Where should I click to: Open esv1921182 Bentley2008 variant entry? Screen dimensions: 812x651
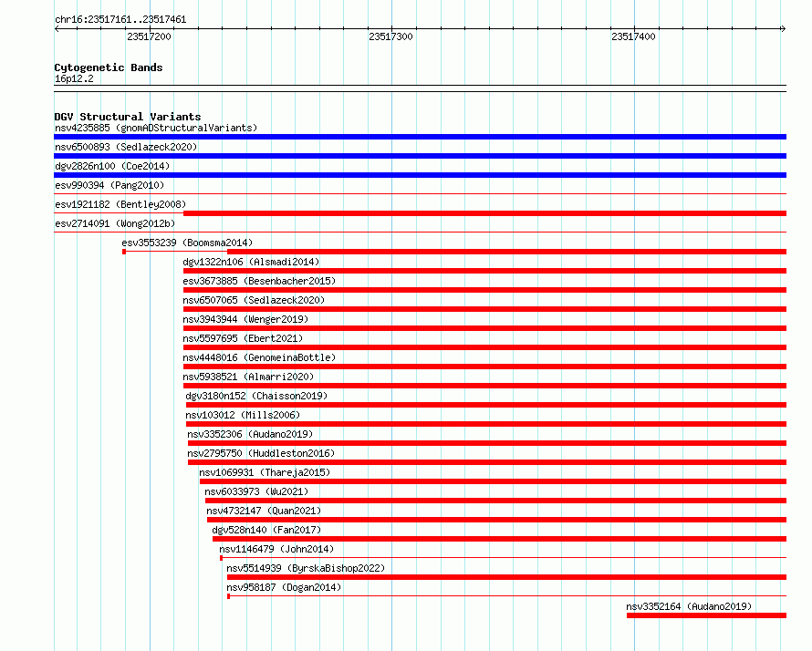pyautogui.click(x=120, y=204)
